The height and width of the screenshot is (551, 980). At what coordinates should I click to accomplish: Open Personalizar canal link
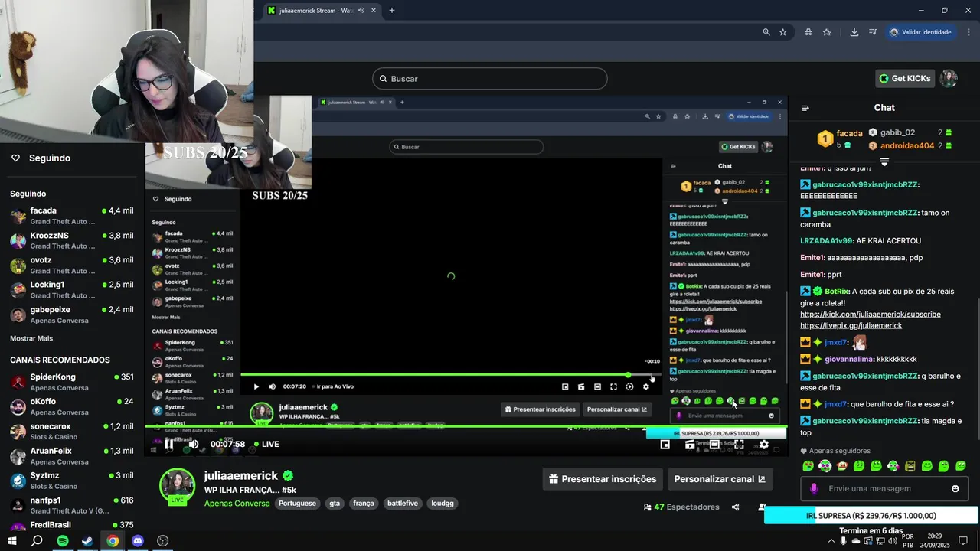point(720,479)
